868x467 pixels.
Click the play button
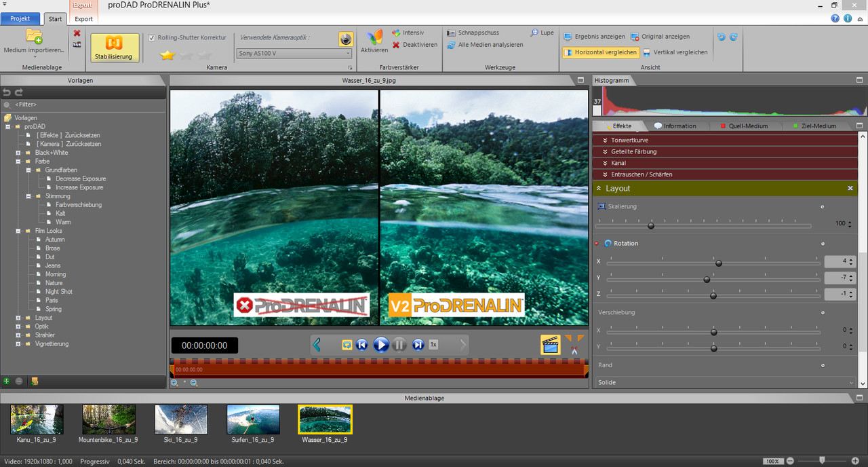coord(381,345)
